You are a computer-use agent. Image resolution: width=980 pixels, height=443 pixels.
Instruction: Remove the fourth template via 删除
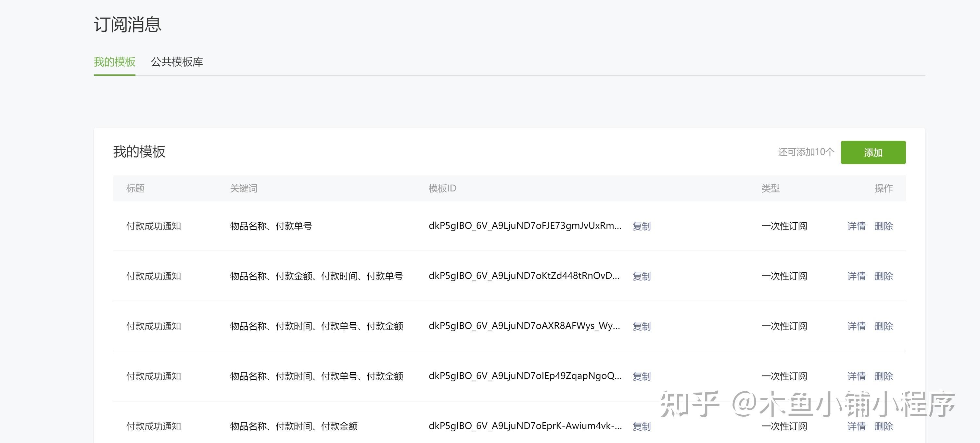point(884,376)
